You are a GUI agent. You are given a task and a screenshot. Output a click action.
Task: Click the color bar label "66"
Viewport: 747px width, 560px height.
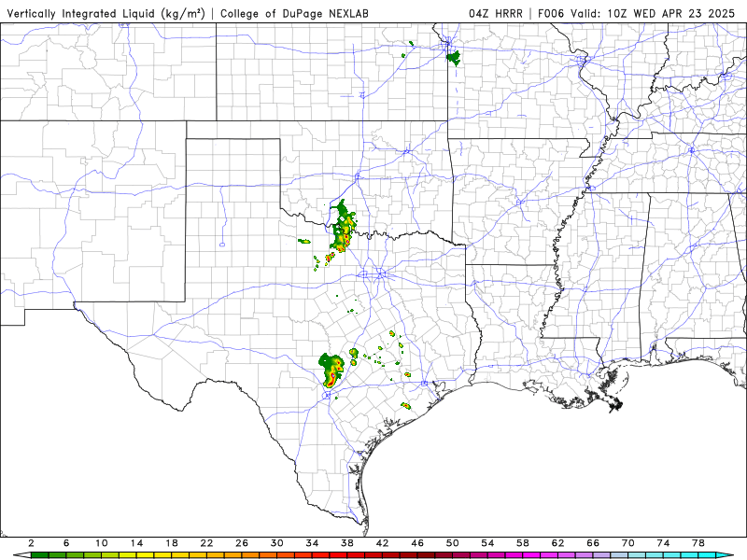[x=593, y=543]
